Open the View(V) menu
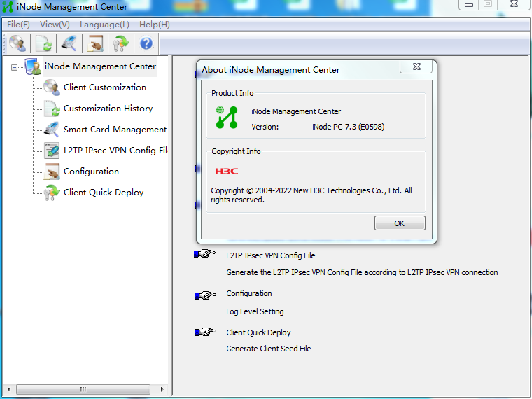 55,24
